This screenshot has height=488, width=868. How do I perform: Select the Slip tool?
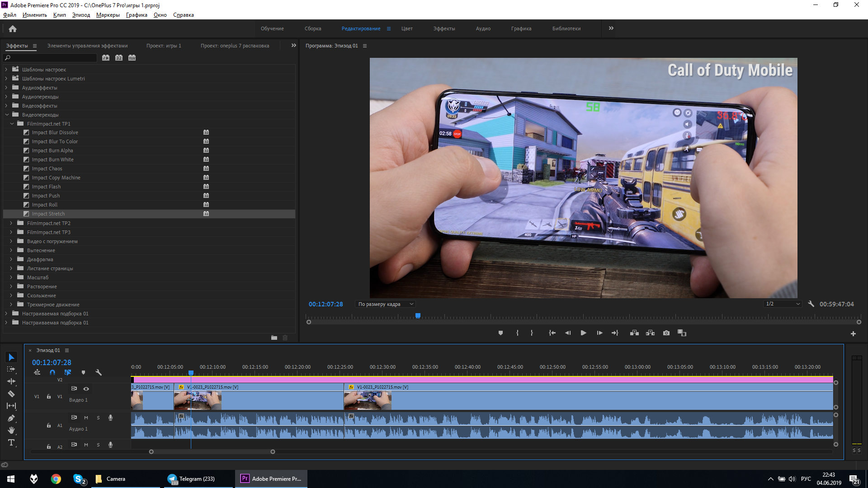pos(11,406)
